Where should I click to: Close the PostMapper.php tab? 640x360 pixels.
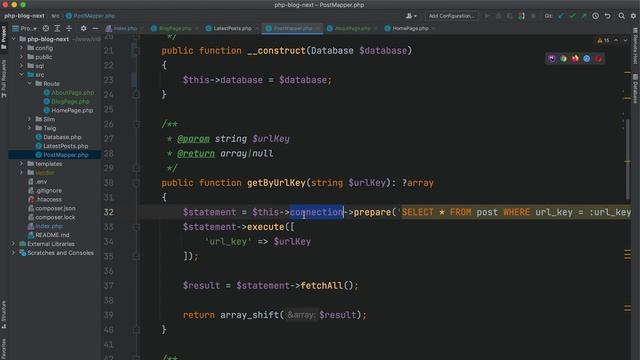point(318,29)
